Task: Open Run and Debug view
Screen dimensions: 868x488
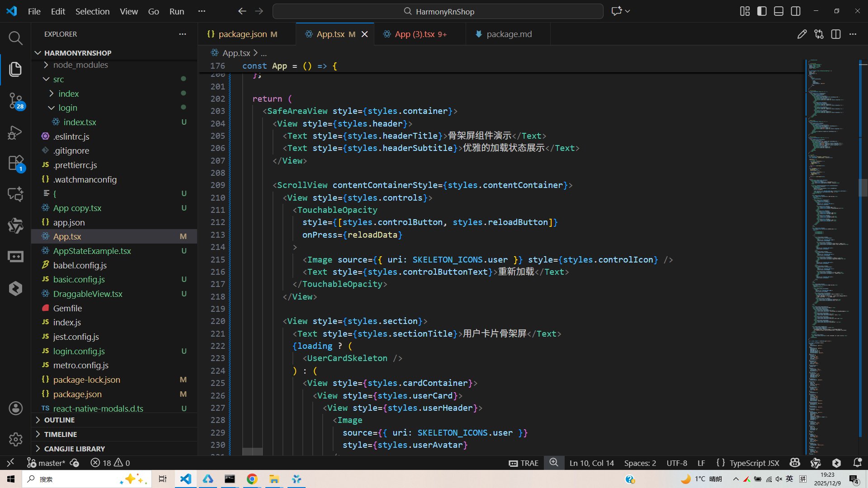Action: pyautogui.click(x=15, y=132)
